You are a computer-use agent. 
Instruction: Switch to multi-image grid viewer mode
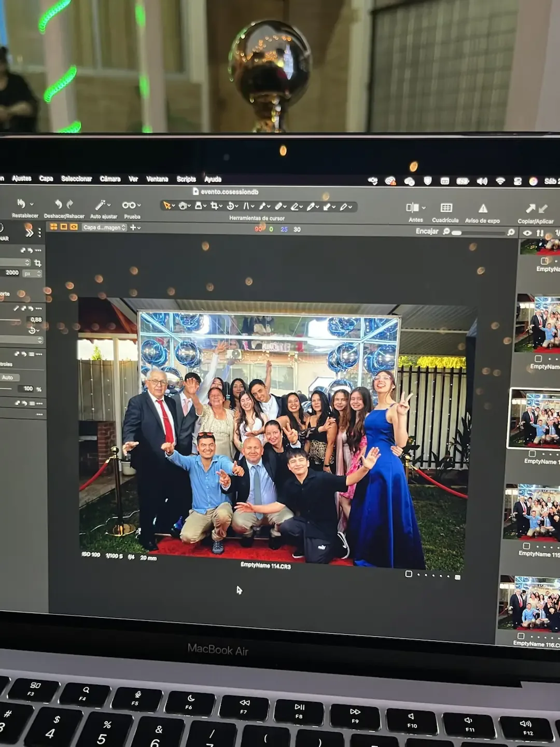(53, 227)
